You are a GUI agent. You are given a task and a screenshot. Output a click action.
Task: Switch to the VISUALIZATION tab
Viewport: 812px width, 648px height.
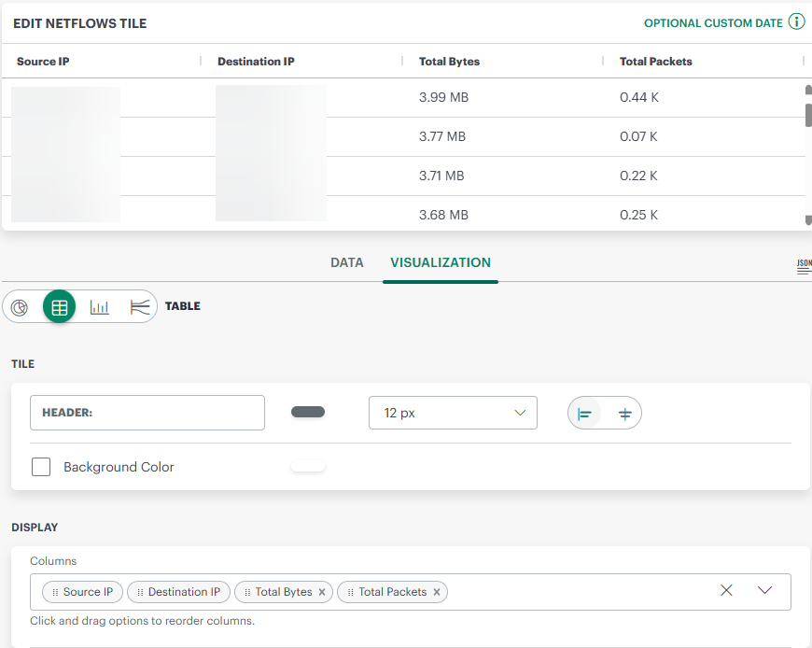click(441, 262)
